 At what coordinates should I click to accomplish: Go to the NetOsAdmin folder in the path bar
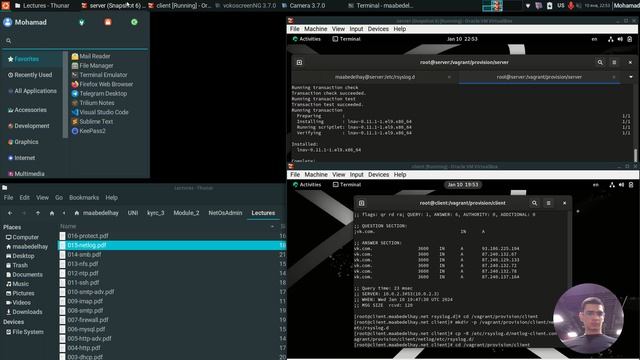[225, 213]
